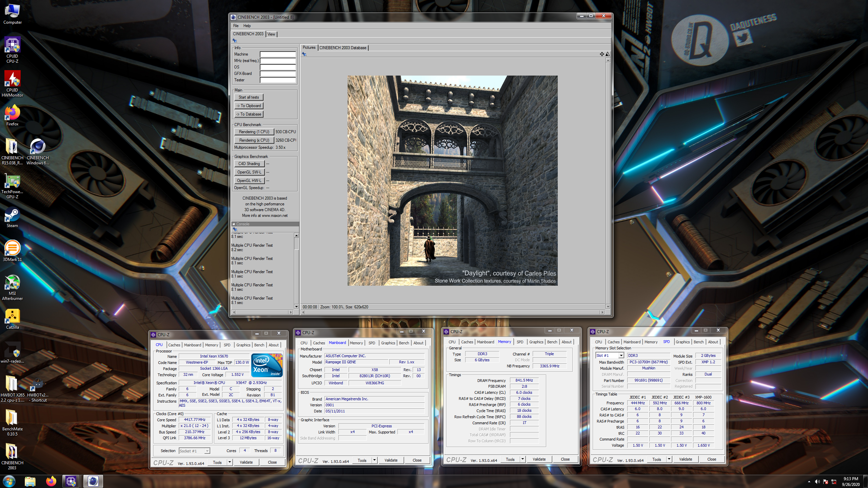Select the Pictures tab

tap(309, 48)
